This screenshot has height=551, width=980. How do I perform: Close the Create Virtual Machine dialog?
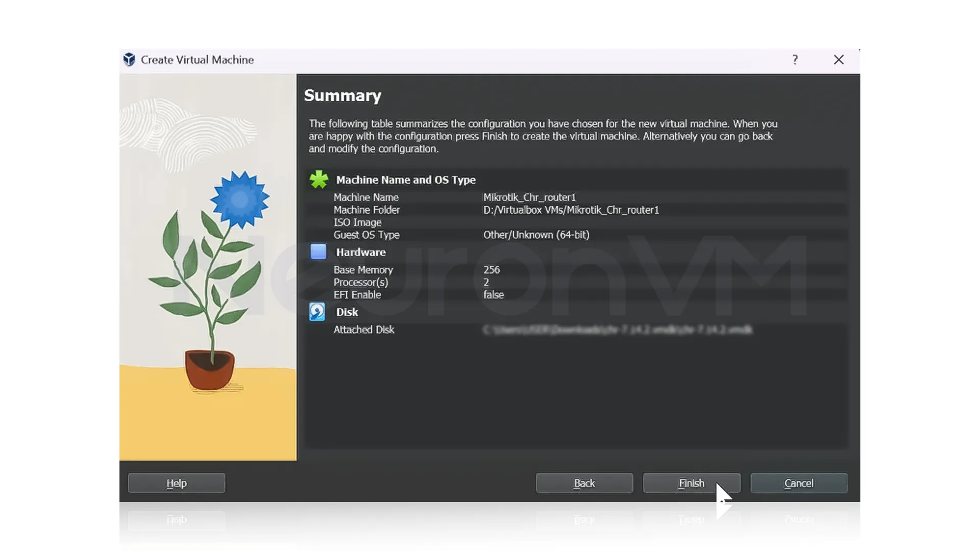pyautogui.click(x=839, y=60)
